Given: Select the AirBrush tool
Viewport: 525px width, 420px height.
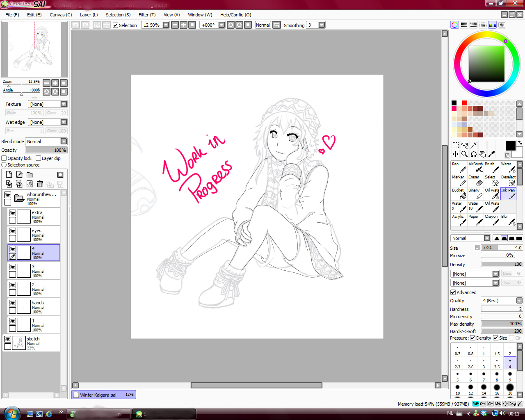Looking at the screenshot, I should click(475, 167).
